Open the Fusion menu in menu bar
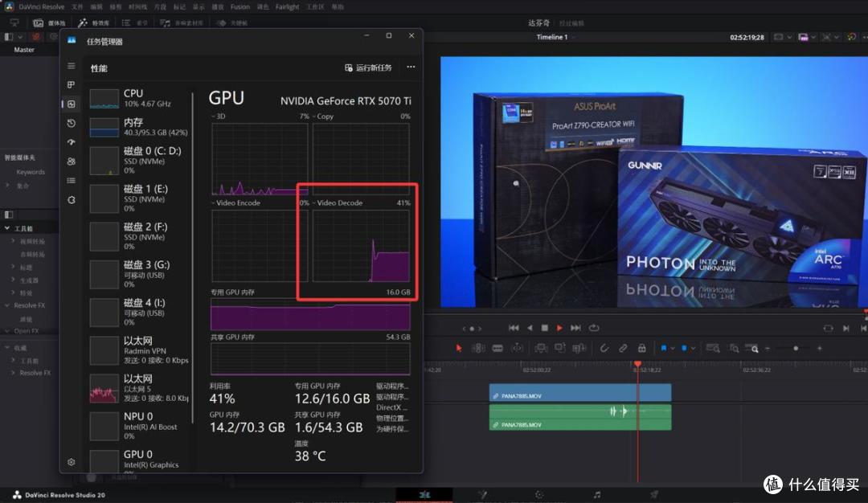Screen dimensions: 868x503 240,6
